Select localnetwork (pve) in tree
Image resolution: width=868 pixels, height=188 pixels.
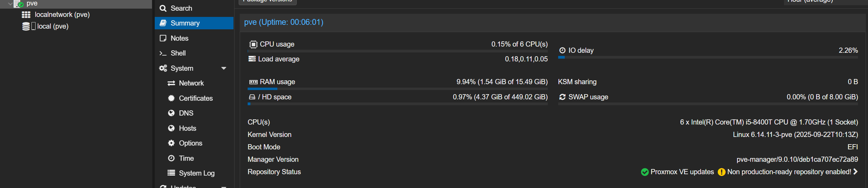click(x=62, y=14)
